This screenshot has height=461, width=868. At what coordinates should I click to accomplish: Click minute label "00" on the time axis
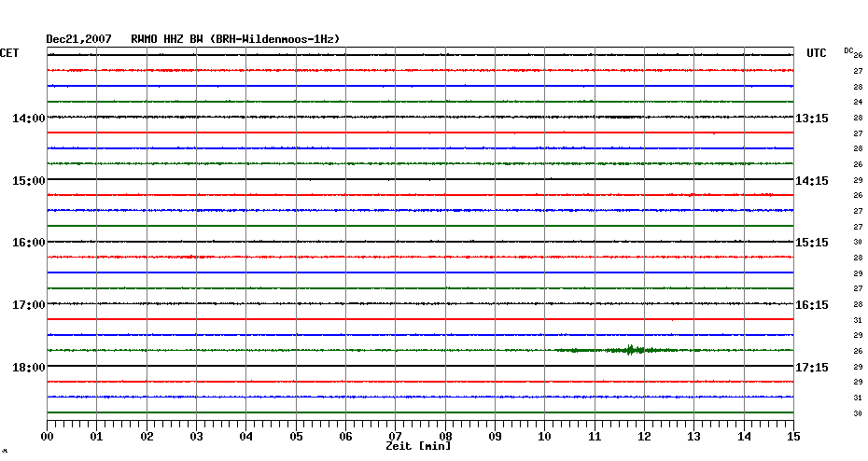(47, 437)
